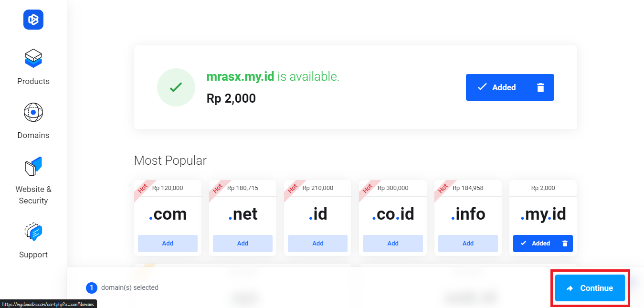The height and width of the screenshot is (308, 644).
Task: Remove mrasx.my.id using the trash icon
Action: tap(540, 87)
